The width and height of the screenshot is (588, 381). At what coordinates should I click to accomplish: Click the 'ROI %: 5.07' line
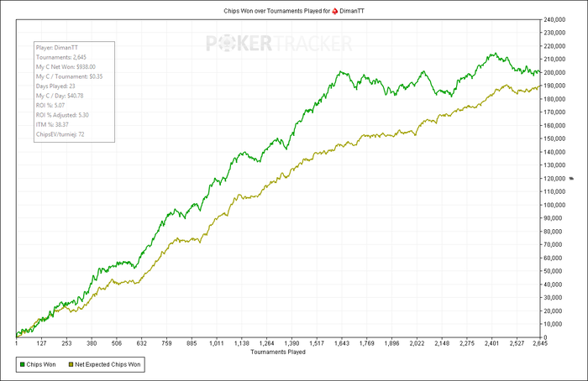point(50,105)
